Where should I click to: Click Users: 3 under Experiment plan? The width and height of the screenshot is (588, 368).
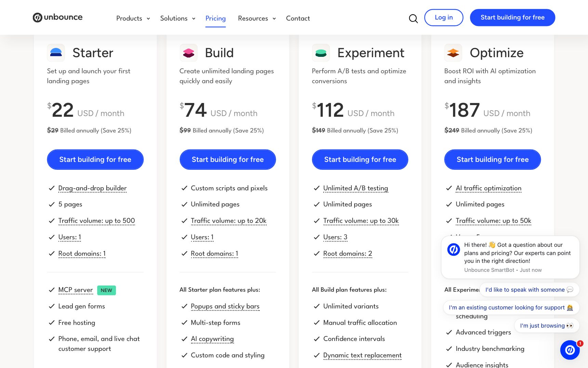(x=335, y=237)
